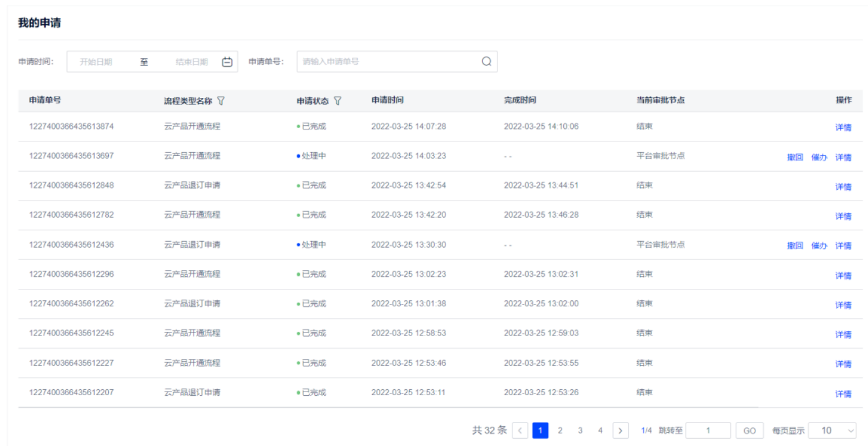Click 催办 for order ending 612436
Viewport: 868px width, 446px height.
click(819, 245)
